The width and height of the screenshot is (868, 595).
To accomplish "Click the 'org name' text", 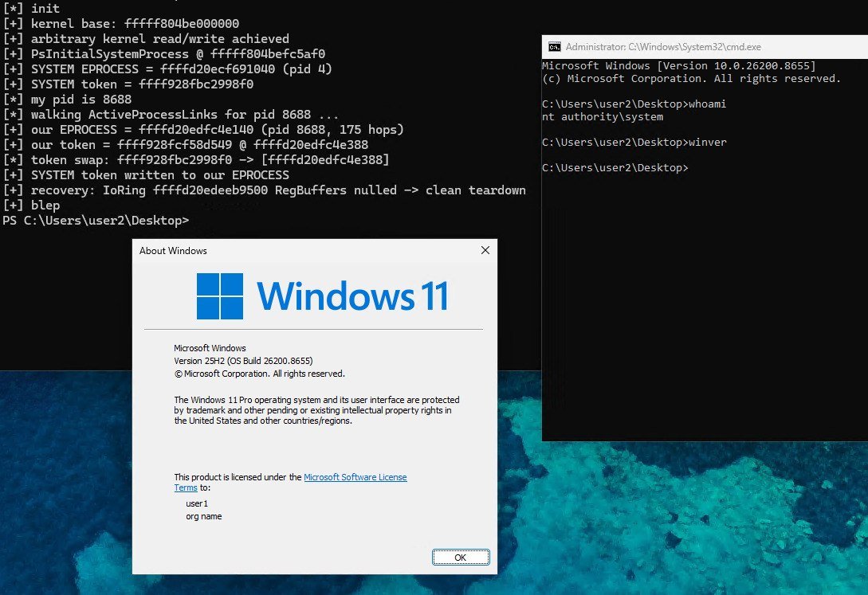I will 204,516.
